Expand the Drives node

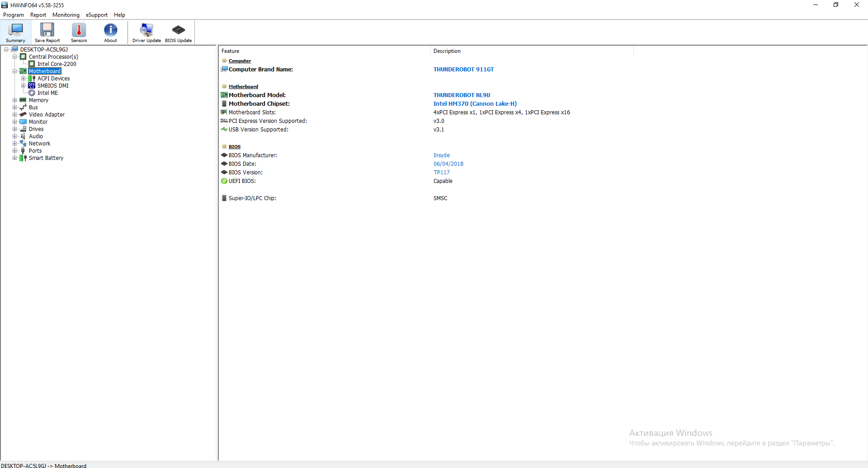[15, 129]
